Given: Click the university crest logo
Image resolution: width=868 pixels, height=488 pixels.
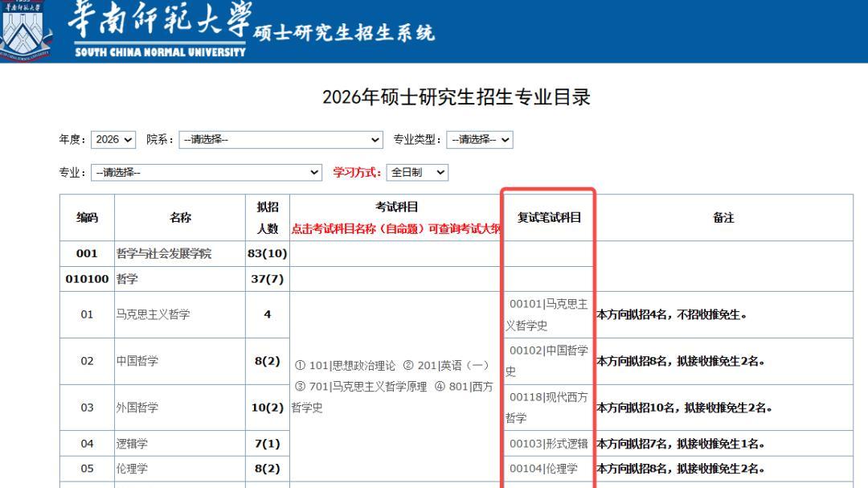Looking at the screenshot, I should pyautogui.click(x=26, y=30).
